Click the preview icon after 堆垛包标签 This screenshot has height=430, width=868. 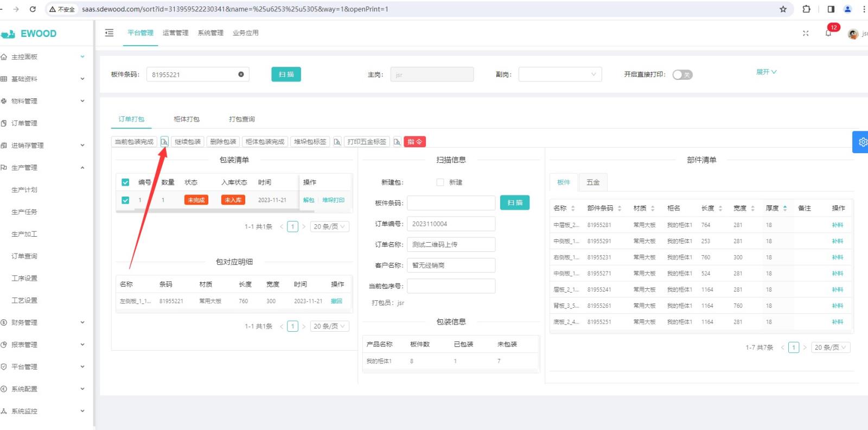(x=337, y=142)
